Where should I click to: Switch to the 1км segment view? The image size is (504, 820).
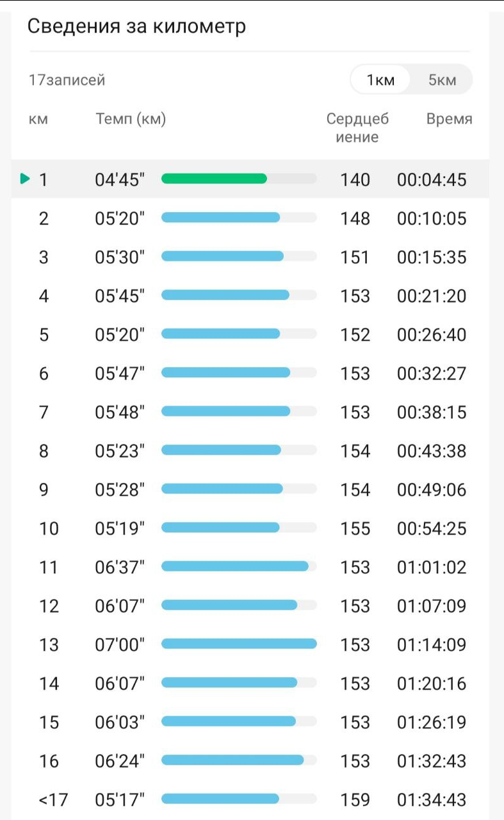pos(380,80)
